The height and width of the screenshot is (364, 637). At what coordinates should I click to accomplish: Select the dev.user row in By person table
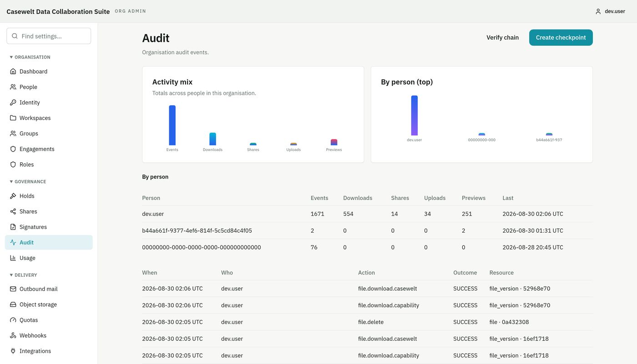[367, 214]
